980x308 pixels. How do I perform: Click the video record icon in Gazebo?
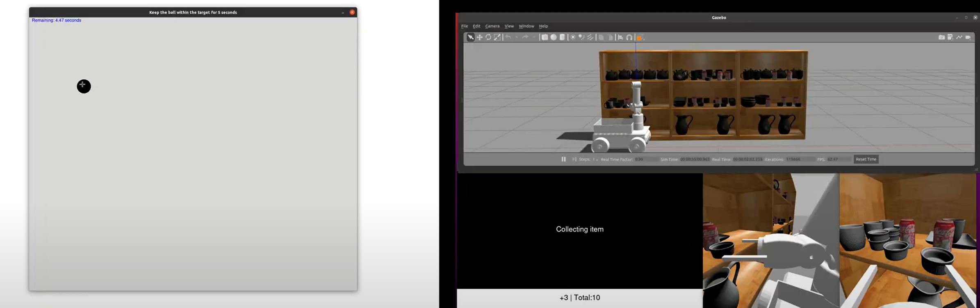(968, 37)
